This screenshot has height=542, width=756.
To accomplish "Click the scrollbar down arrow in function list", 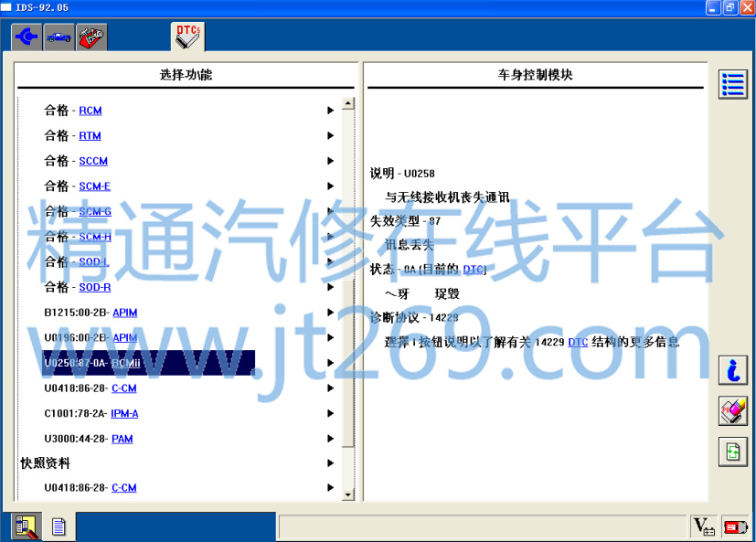I will coord(348,494).
